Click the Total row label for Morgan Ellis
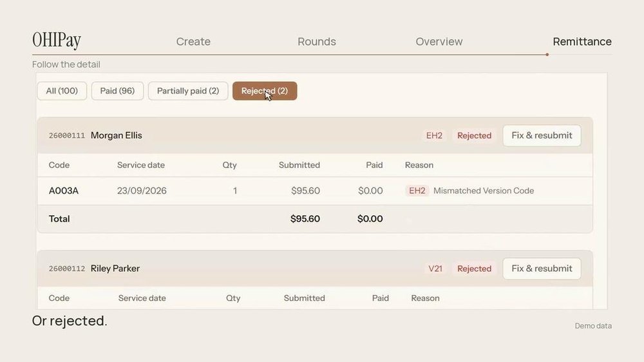The image size is (644, 362). pyautogui.click(x=59, y=219)
